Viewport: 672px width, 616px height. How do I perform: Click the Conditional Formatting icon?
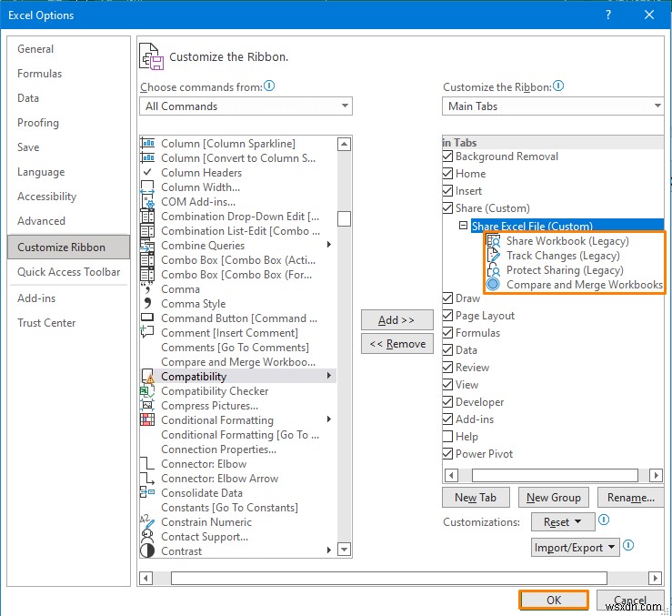click(147, 419)
